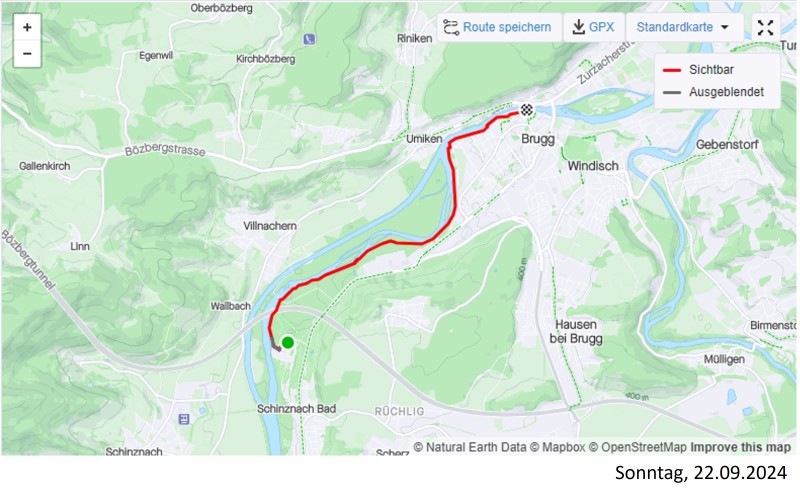Viewport: 800px width, 497px height.
Task: Click the GPX download arrow icon
Action: coord(578,27)
